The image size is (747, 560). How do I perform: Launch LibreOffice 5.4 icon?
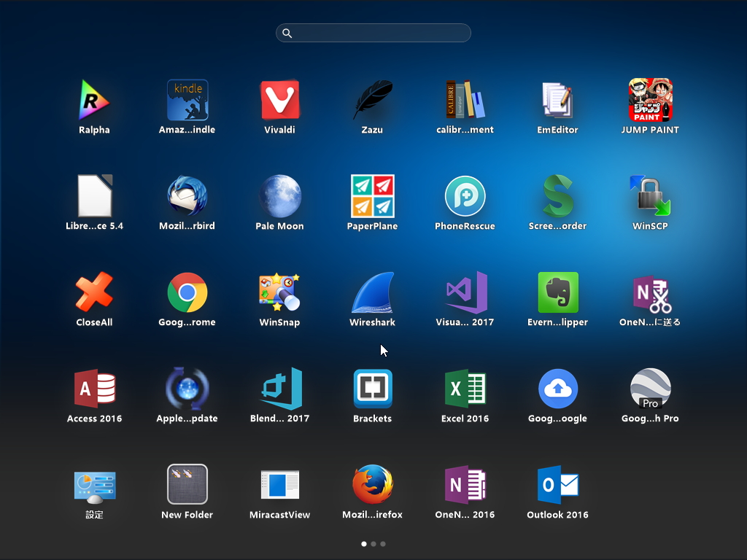click(x=94, y=195)
